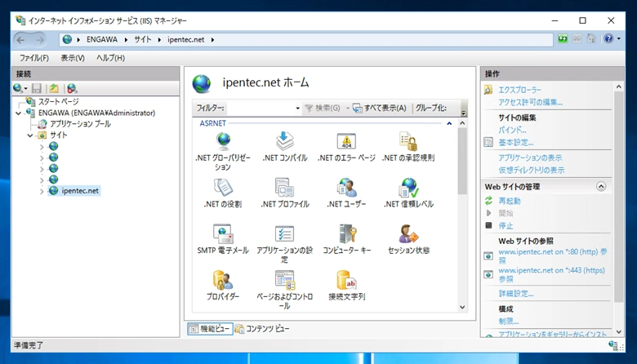Click the arrow after ENGAWA in breadcrumb
The width and height of the screenshot is (637, 364).
coord(126,40)
